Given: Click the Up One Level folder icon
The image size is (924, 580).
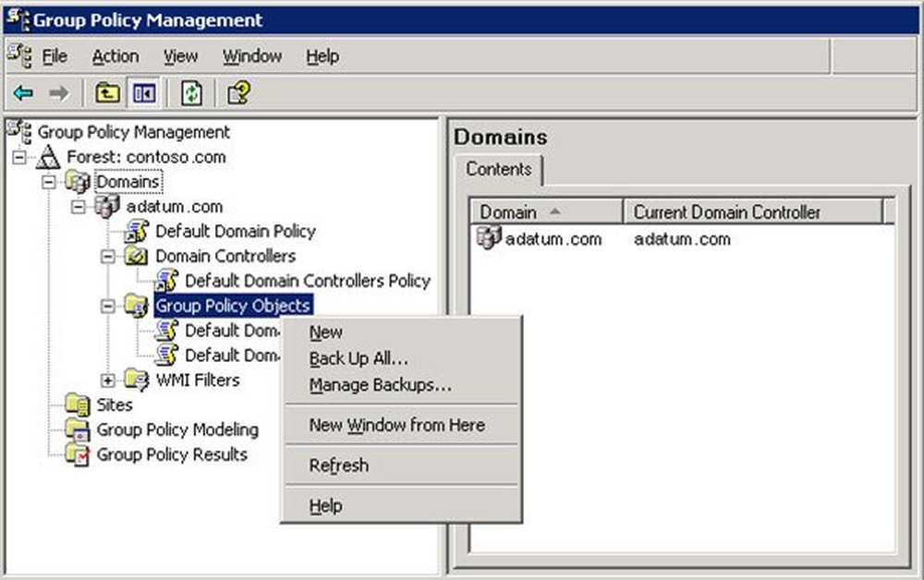Looking at the screenshot, I should 108,92.
